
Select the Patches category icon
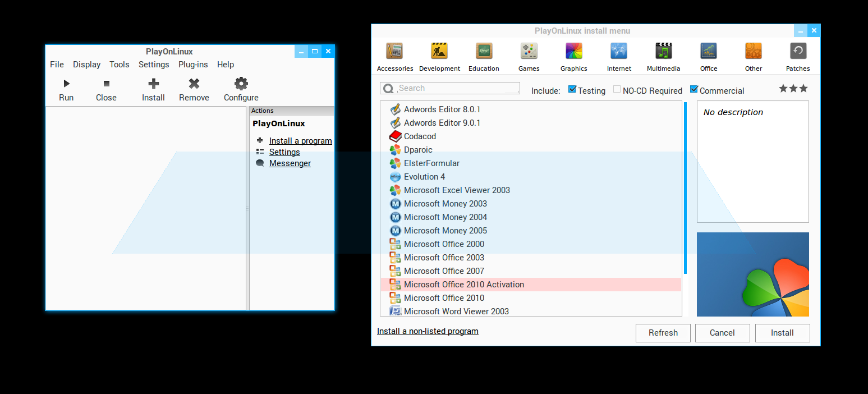(797, 52)
